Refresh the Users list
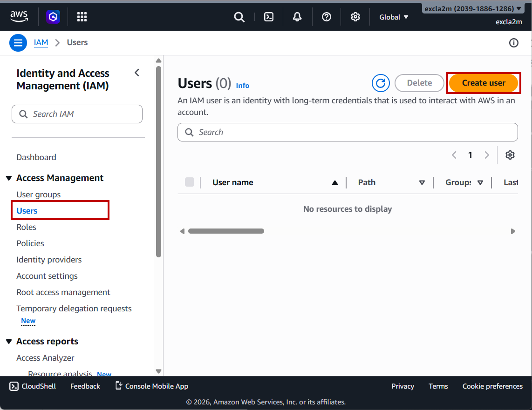Viewport: 532px width, 410px height. coord(381,83)
